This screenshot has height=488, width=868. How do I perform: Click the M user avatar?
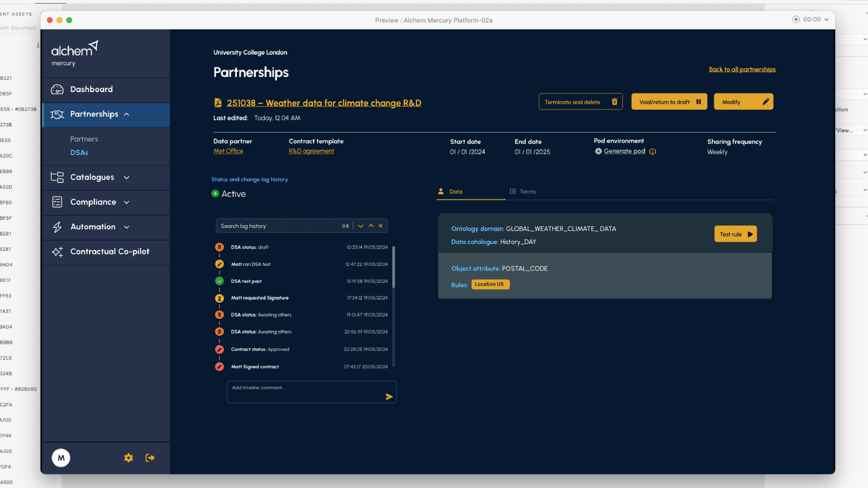61,458
